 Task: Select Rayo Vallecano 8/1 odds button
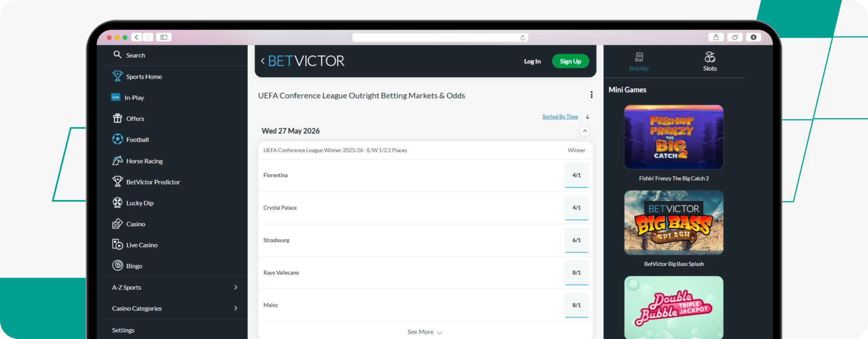point(576,273)
